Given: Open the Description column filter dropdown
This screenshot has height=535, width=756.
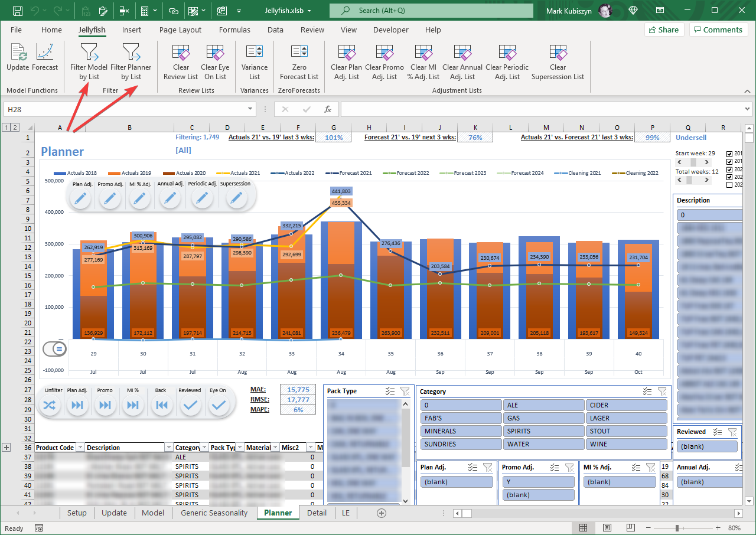Looking at the screenshot, I should (169, 448).
